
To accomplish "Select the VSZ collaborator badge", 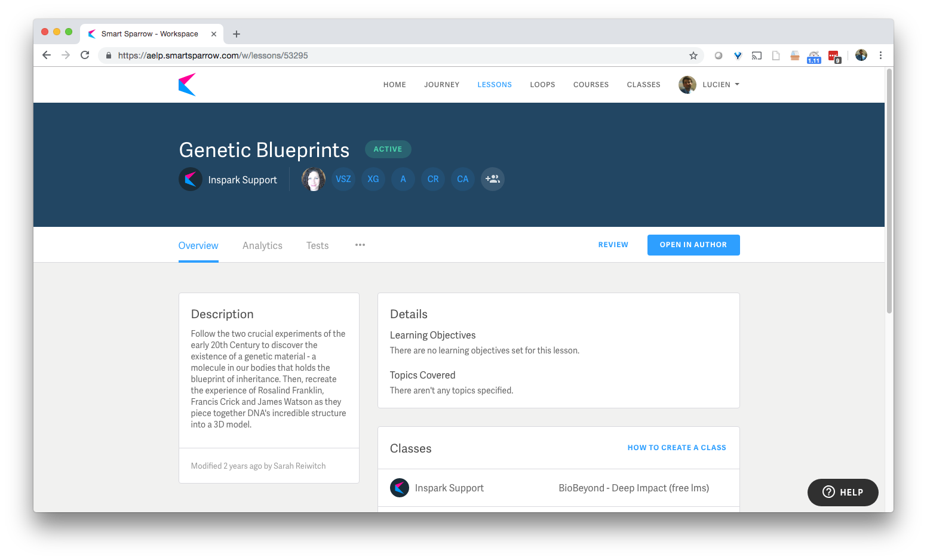I will 343,179.
